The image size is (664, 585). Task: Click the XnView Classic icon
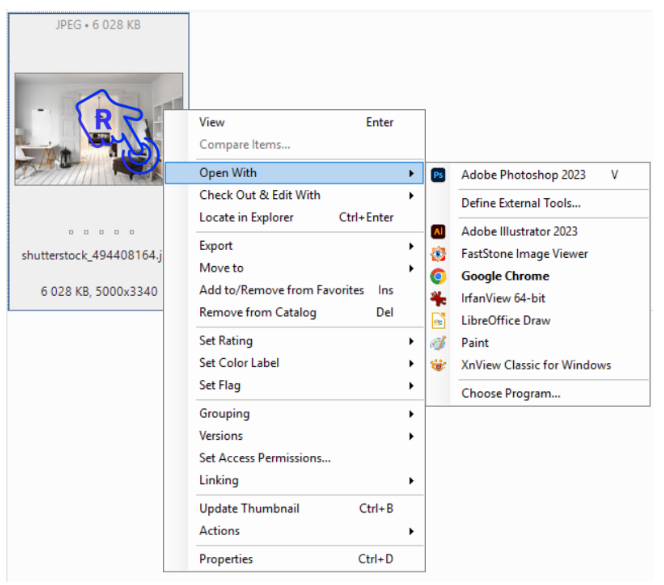[x=438, y=365]
